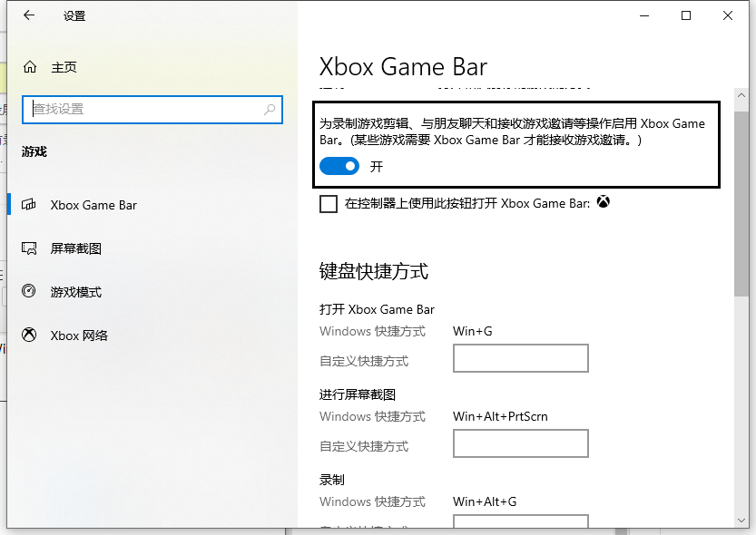Screen dimensions: 756x535
Task: Minimize the 设置 window
Action: coord(644,15)
